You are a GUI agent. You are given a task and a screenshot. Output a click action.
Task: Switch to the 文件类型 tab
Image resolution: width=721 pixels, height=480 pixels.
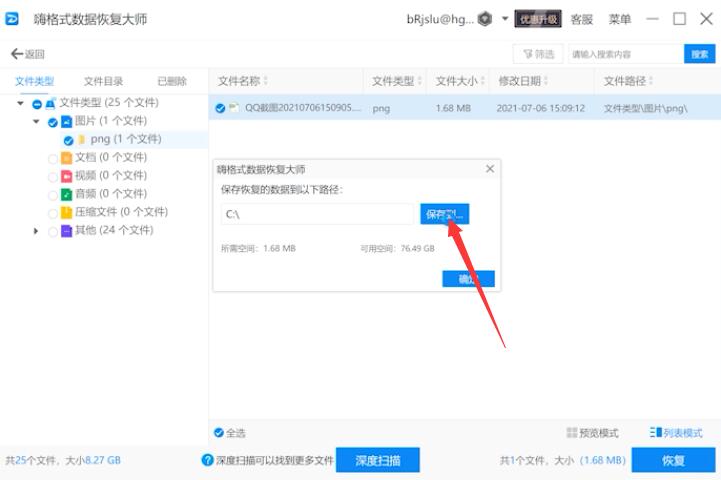[x=34, y=81]
